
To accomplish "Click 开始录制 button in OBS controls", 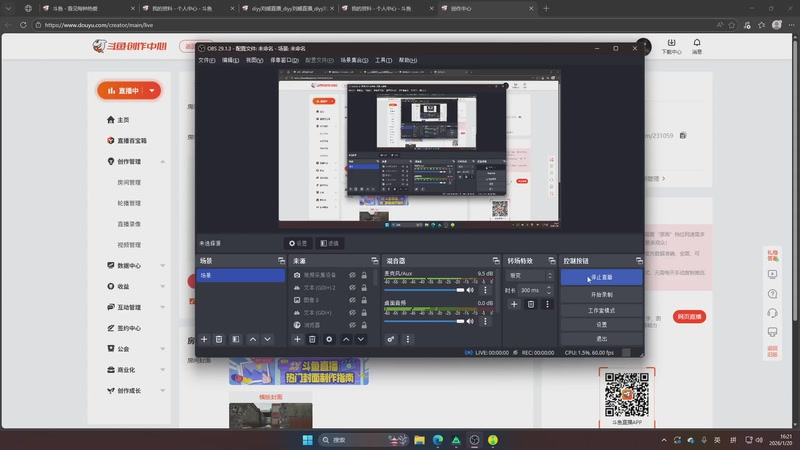I will 602,294.
